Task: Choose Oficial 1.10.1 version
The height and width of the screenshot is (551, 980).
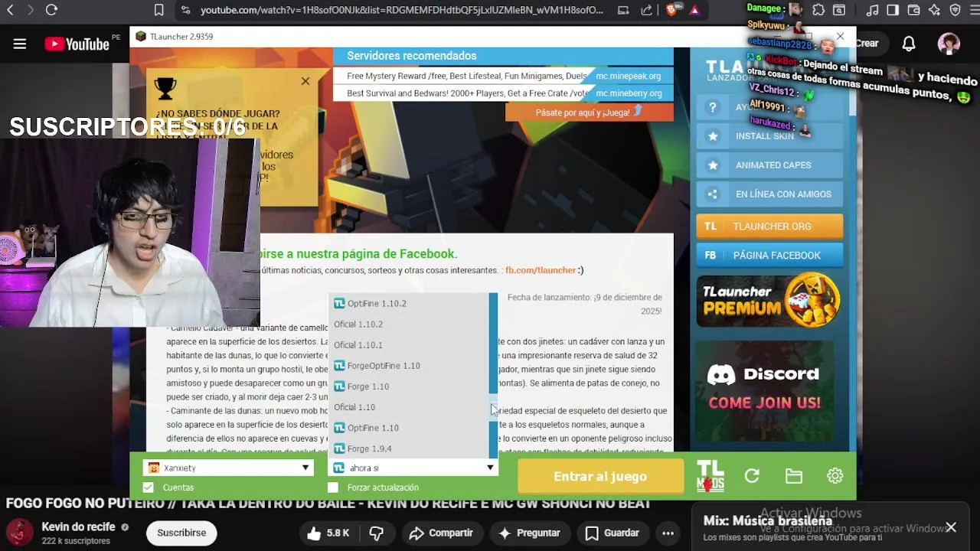Action: point(409,344)
